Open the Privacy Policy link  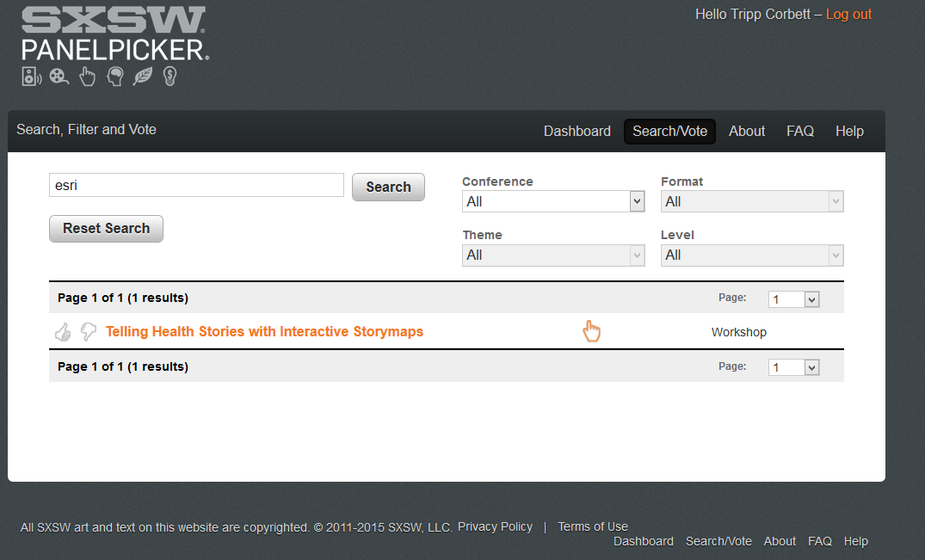[x=495, y=527]
